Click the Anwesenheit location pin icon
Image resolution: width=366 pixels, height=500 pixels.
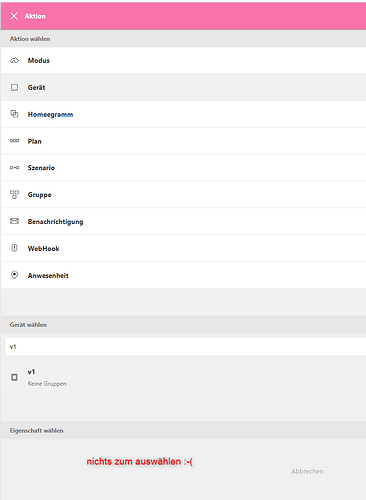click(14, 275)
